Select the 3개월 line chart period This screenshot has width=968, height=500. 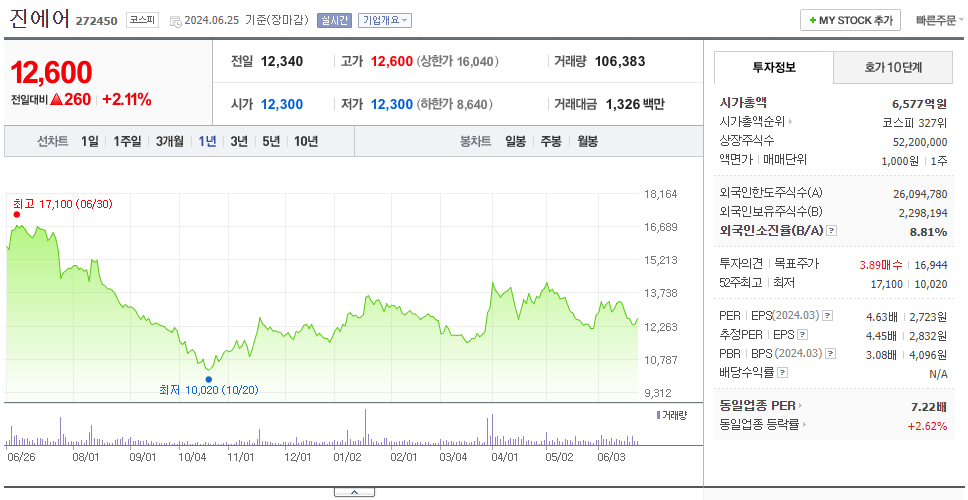tap(170, 141)
